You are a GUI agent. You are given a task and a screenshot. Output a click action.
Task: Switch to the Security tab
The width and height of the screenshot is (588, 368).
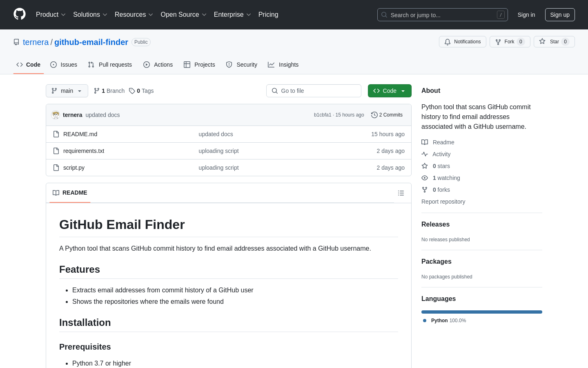pyautogui.click(x=242, y=65)
